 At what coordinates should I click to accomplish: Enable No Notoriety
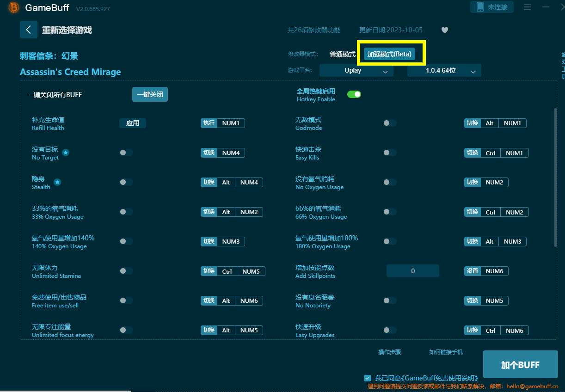390,300
